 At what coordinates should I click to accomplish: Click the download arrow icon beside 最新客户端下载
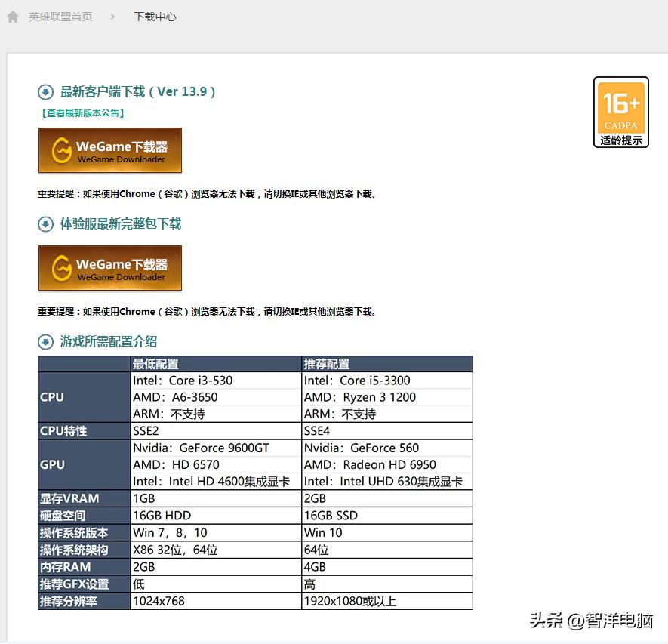click(46, 92)
